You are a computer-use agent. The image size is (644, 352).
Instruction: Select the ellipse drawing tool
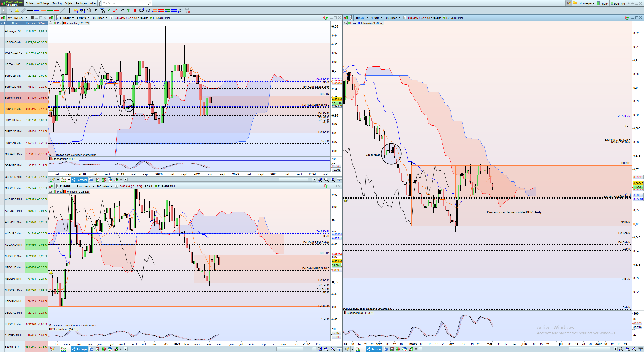tap(141, 10)
